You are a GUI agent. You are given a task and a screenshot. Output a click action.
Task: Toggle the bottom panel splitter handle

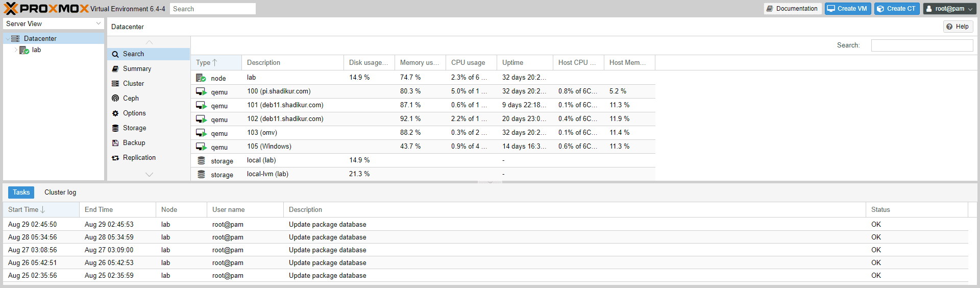coord(490,182)
